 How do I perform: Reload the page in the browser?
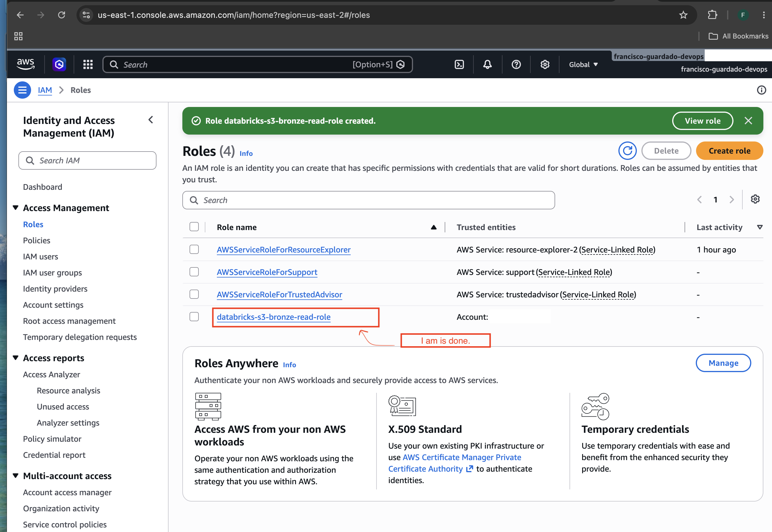point(62,15)
